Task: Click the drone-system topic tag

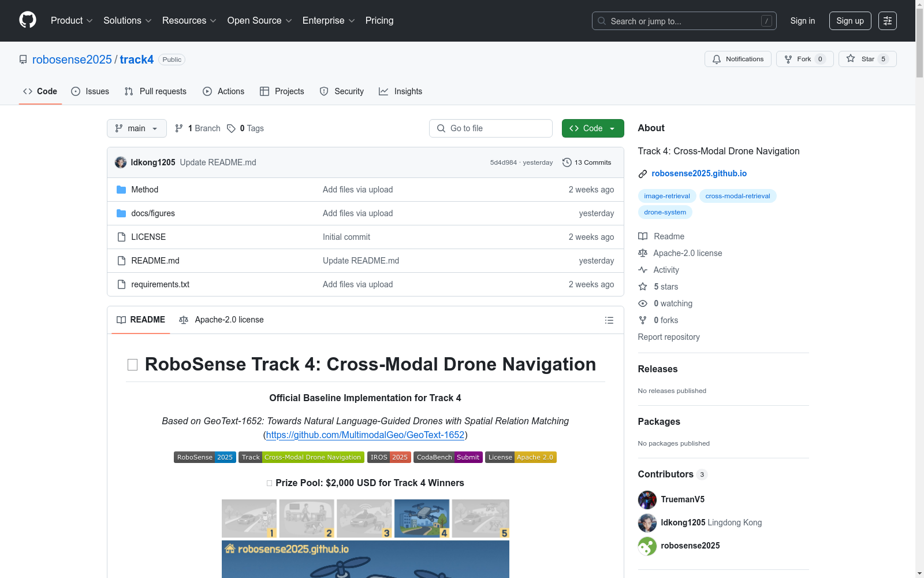Action: [x=665, y=212]
